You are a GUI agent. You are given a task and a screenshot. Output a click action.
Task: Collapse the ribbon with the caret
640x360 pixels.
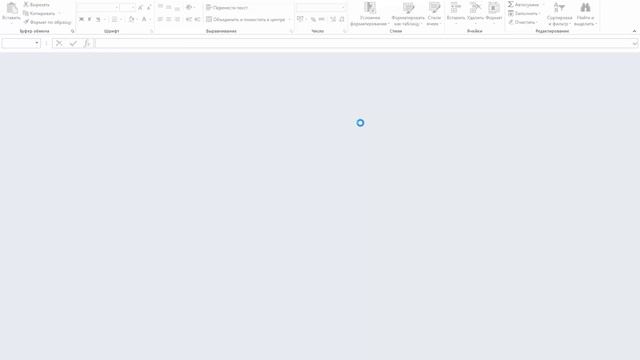pyautogui.click(x=634, y=31)
